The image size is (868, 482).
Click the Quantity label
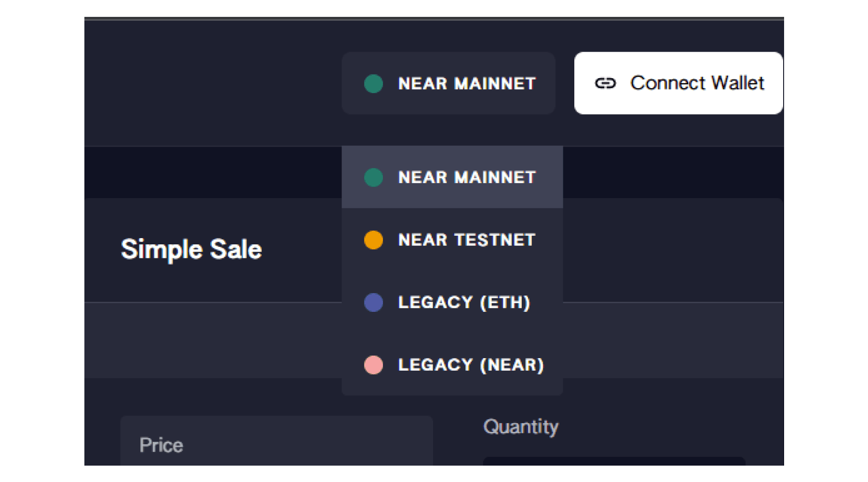[x=521, y=427]
